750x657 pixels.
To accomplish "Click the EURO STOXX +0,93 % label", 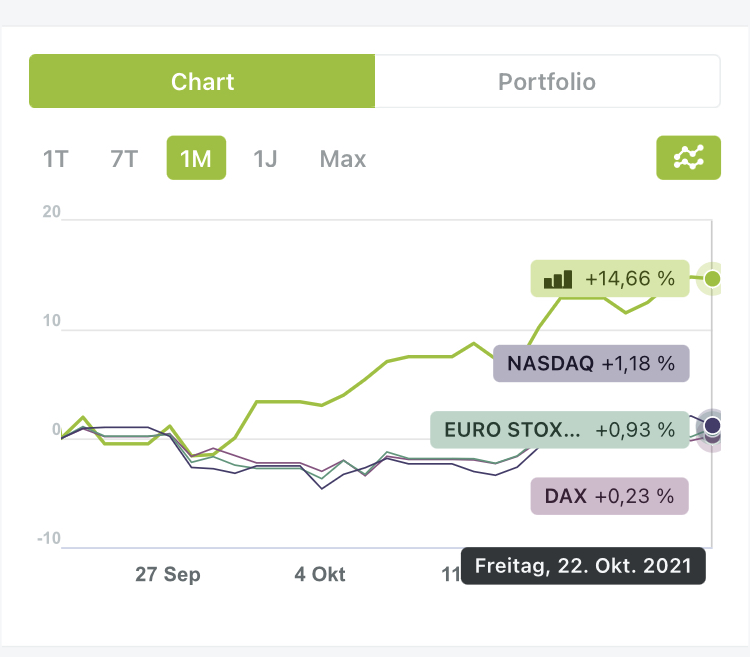I will tap(560, 430).
